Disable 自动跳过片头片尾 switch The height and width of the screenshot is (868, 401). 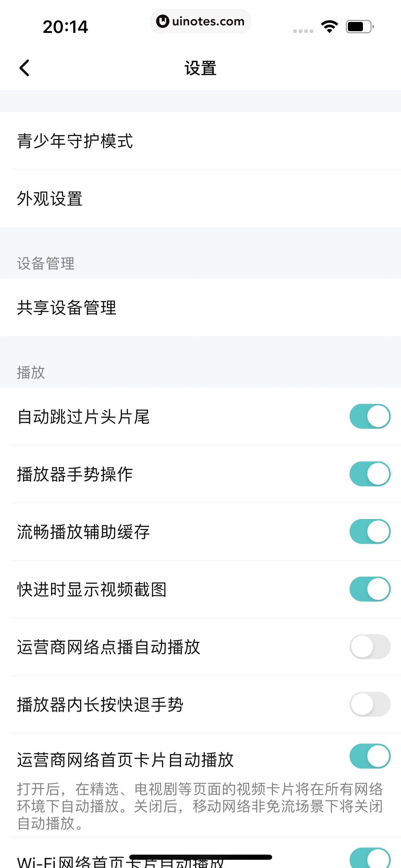370,416
